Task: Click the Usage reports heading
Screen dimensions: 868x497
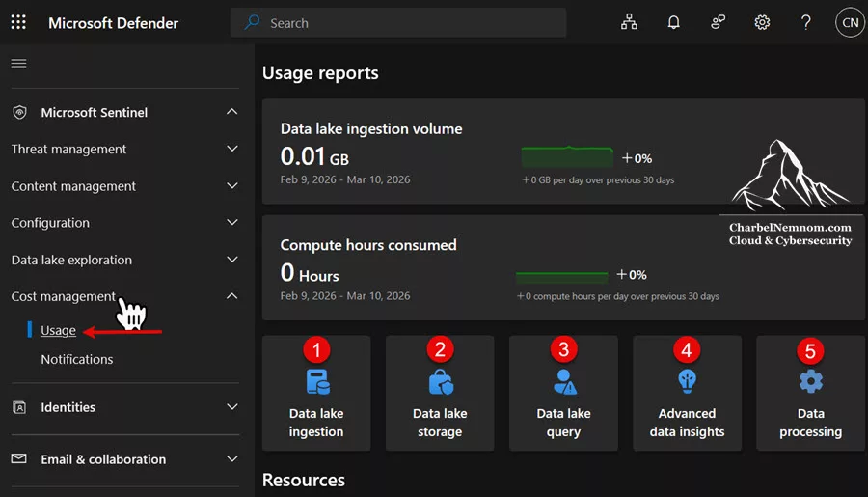Action: [320, 73]
